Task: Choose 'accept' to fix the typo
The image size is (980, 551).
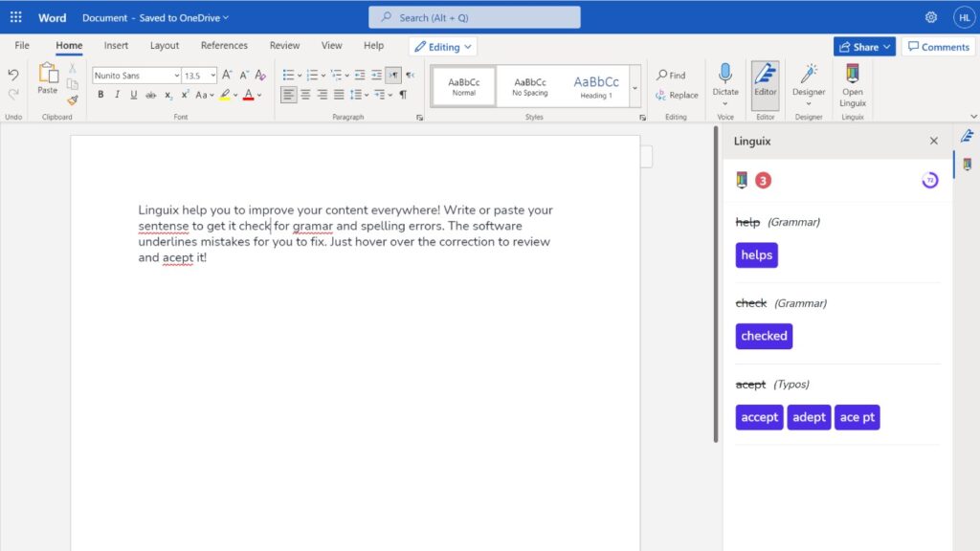Action: (x=759, y=417)
